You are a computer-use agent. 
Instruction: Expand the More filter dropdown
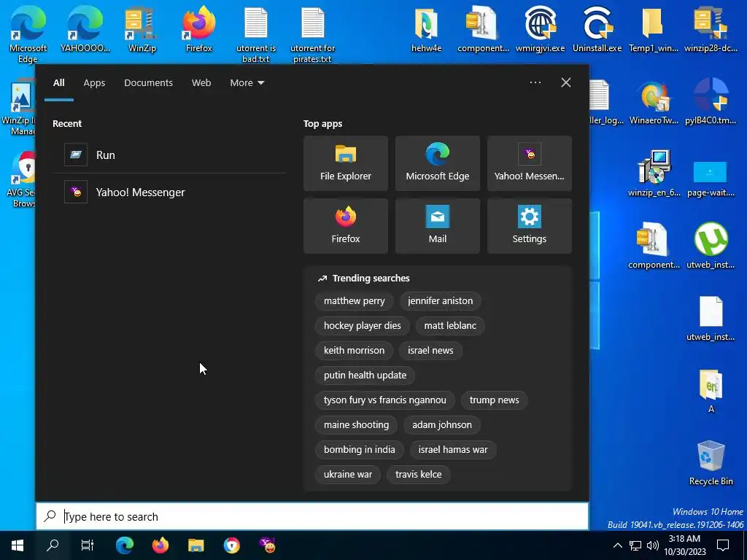[247, 83]
